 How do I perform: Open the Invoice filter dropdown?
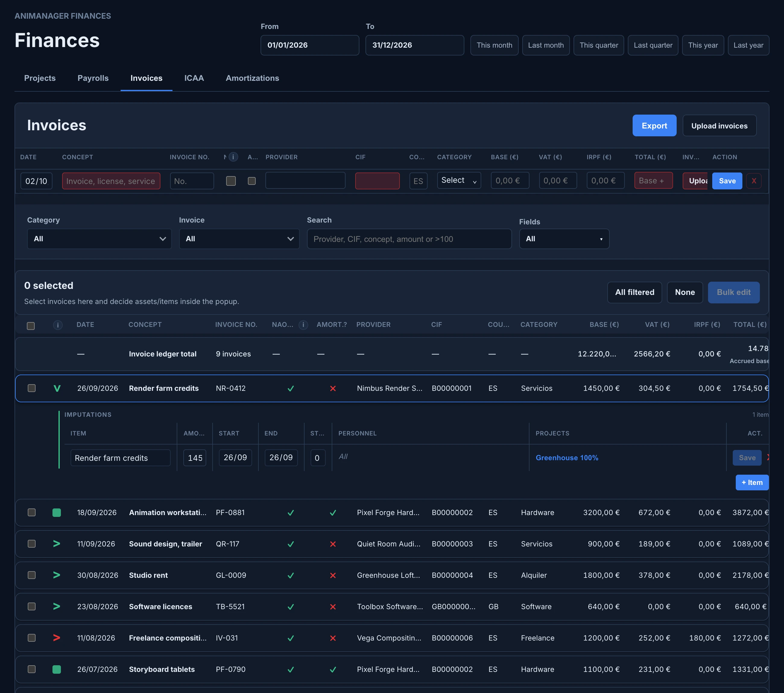point(239,239)
